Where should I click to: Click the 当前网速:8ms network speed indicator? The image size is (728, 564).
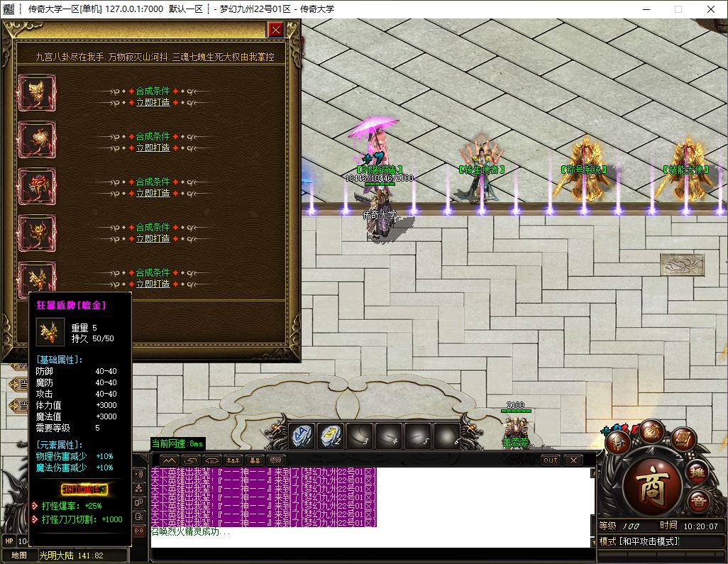point(178,444)
